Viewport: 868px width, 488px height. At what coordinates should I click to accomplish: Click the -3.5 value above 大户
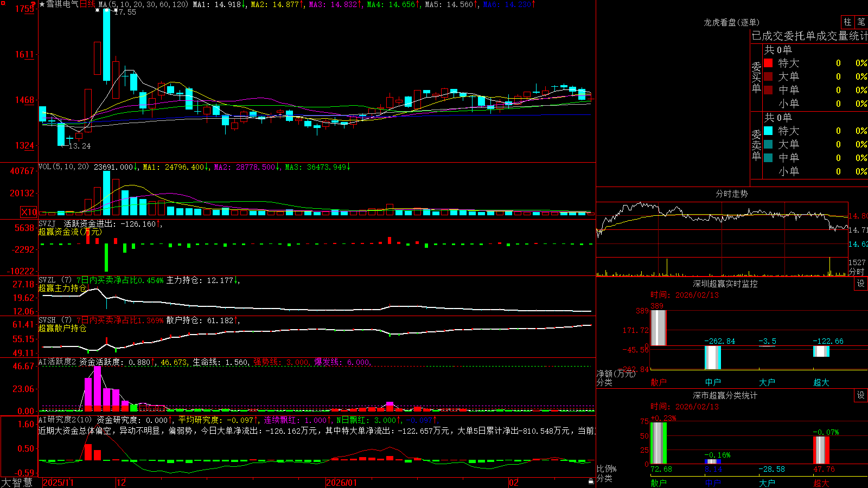[767, 341]
